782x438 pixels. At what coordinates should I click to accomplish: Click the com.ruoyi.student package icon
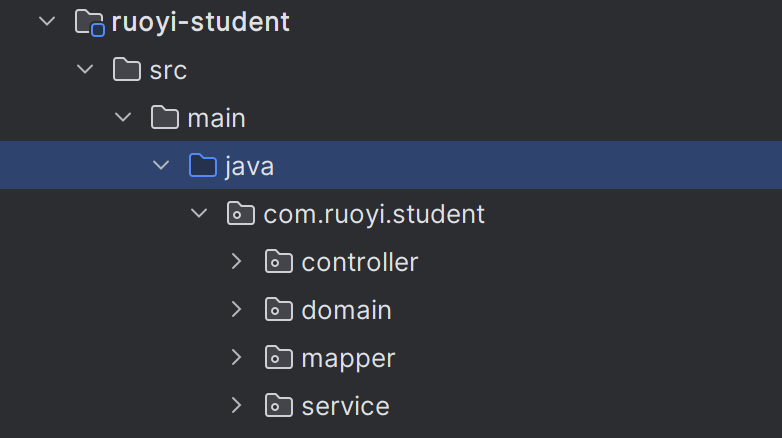(x=241, y=214)
